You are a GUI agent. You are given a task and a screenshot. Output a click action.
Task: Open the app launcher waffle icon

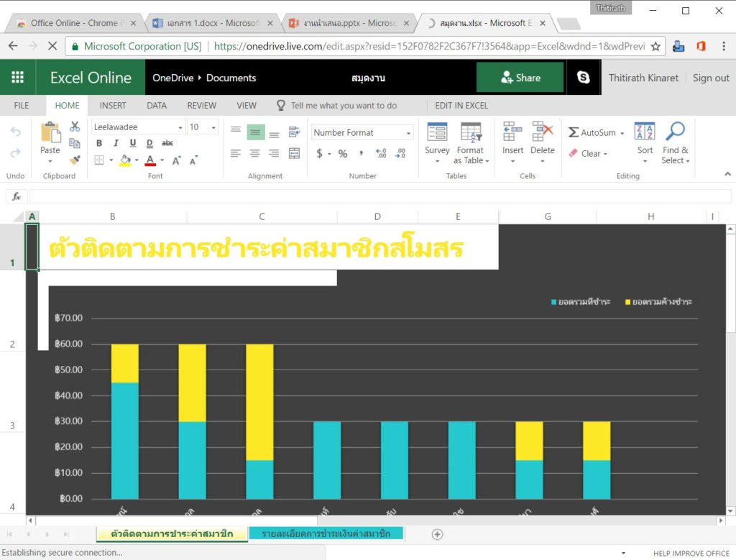click(x=18, y=78)
